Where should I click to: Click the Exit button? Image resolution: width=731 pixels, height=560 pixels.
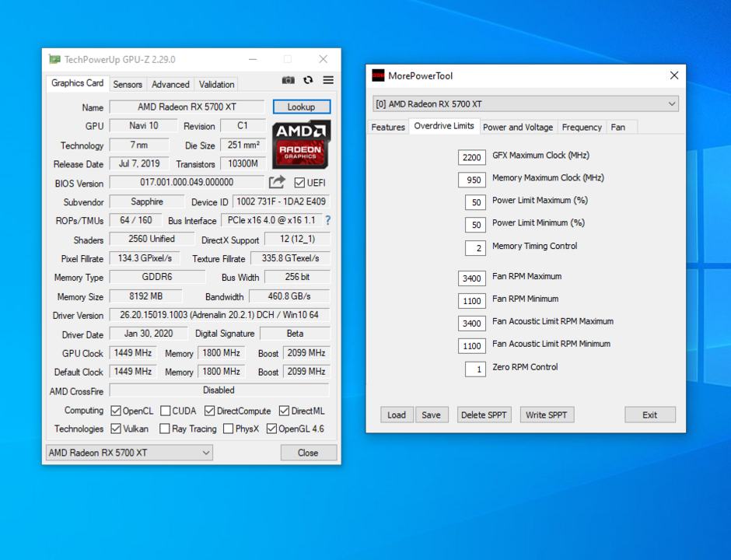click(x=650, y=415)
